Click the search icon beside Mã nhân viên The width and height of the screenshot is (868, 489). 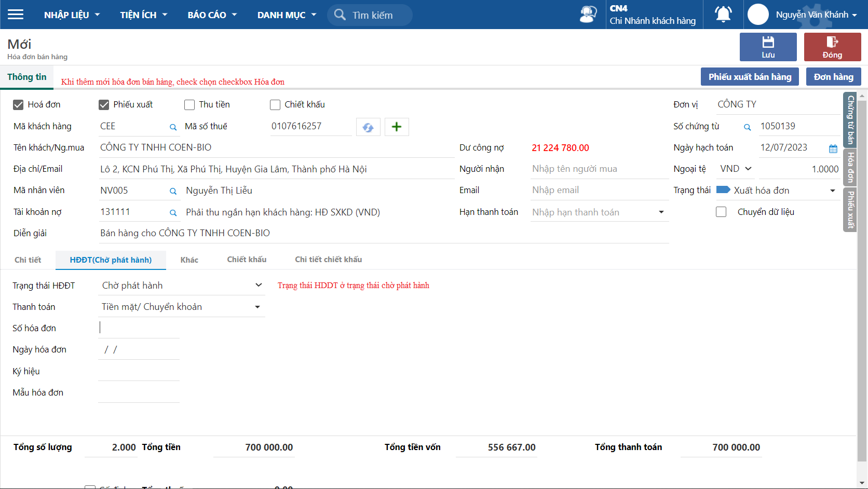[173, 192]
